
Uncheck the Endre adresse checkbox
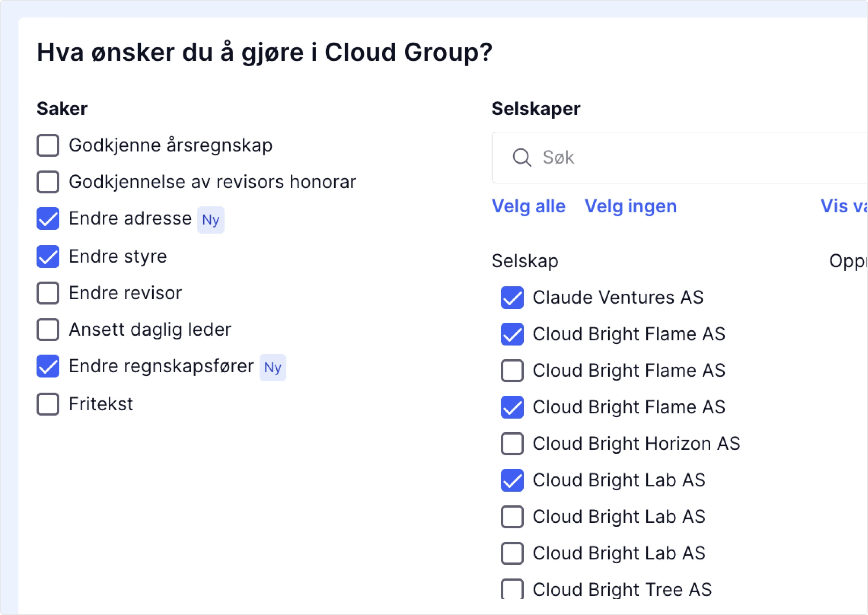(x=48, y=219)
